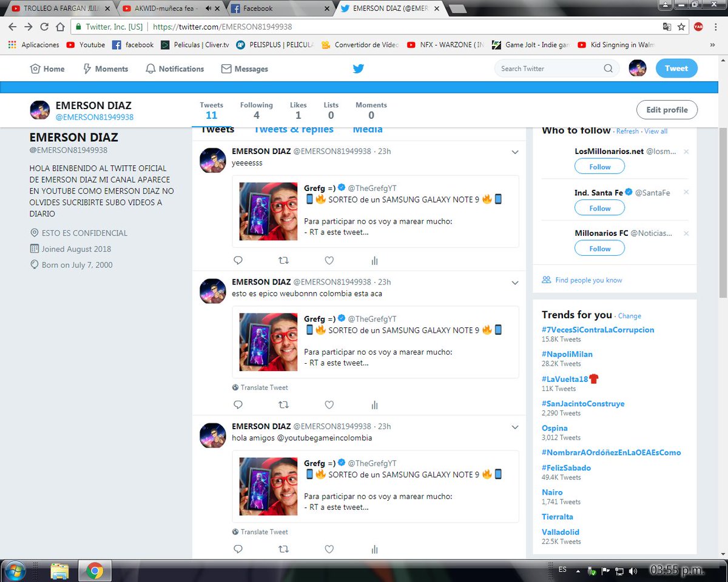Screen dimensions: 728x582
Task: Like the 'esto es epico' tweet
Action: 329,405
